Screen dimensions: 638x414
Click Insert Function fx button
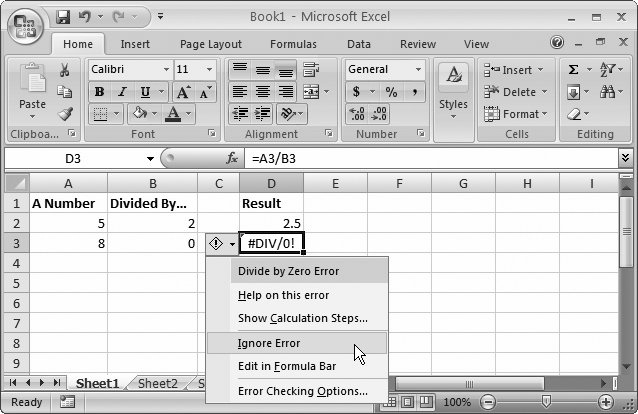[232, 158]
